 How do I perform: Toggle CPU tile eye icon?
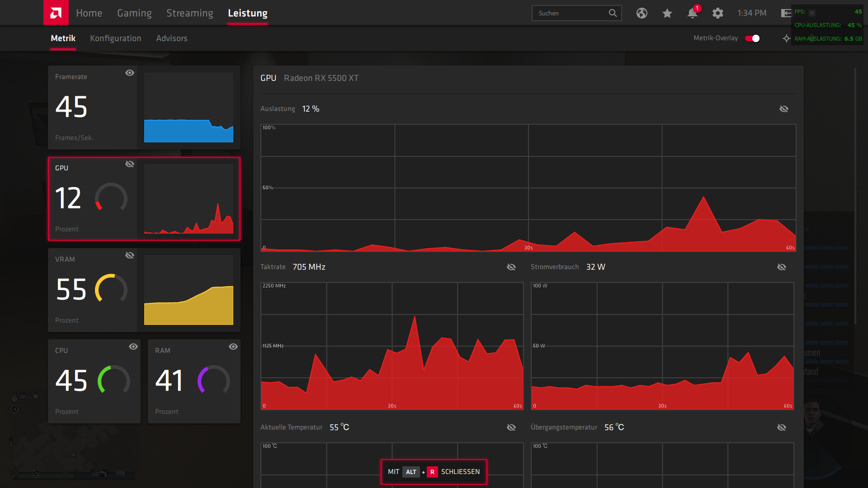click(x=133, y=347)
